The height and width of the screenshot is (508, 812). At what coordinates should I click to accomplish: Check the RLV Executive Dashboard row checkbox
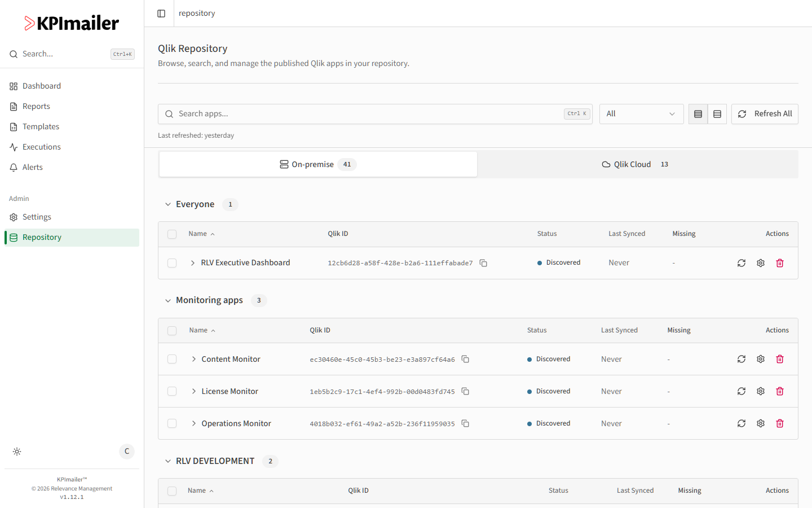click(172, 263)
